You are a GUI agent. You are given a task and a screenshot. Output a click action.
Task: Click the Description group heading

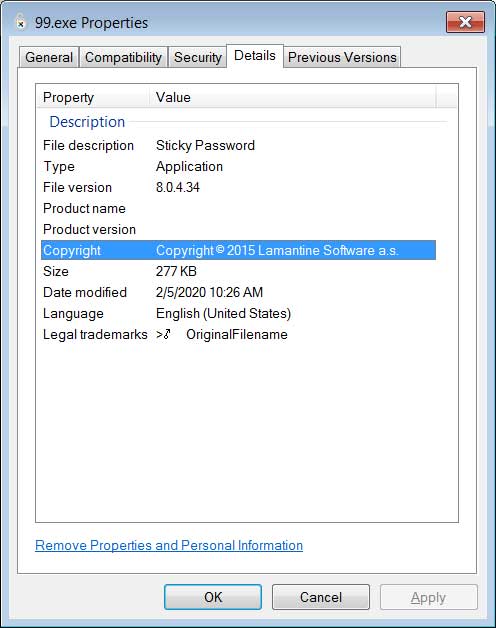click(x=87, y=122)
